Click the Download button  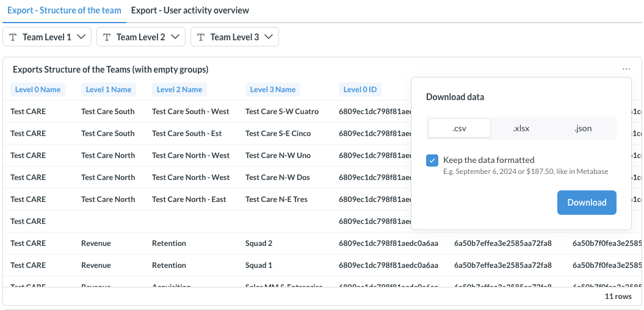pos(587,203)
